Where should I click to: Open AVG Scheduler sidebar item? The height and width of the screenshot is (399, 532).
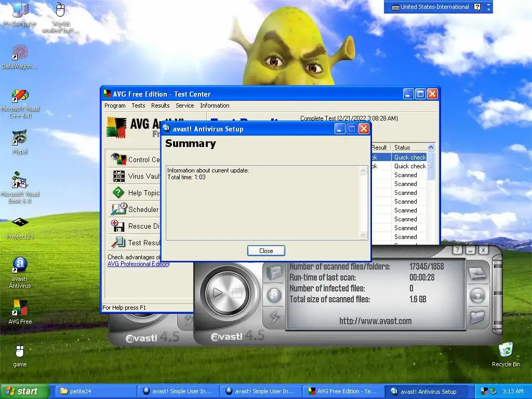tap(135, 209)
